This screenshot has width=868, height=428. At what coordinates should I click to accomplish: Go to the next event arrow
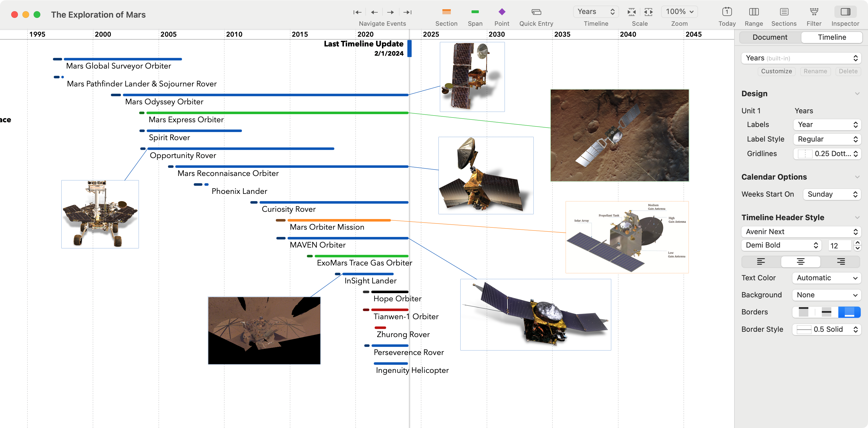click(390, 12)
